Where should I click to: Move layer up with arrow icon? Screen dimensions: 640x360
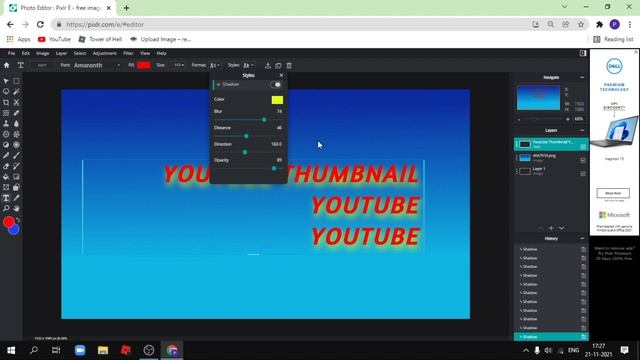coord(540,228)
